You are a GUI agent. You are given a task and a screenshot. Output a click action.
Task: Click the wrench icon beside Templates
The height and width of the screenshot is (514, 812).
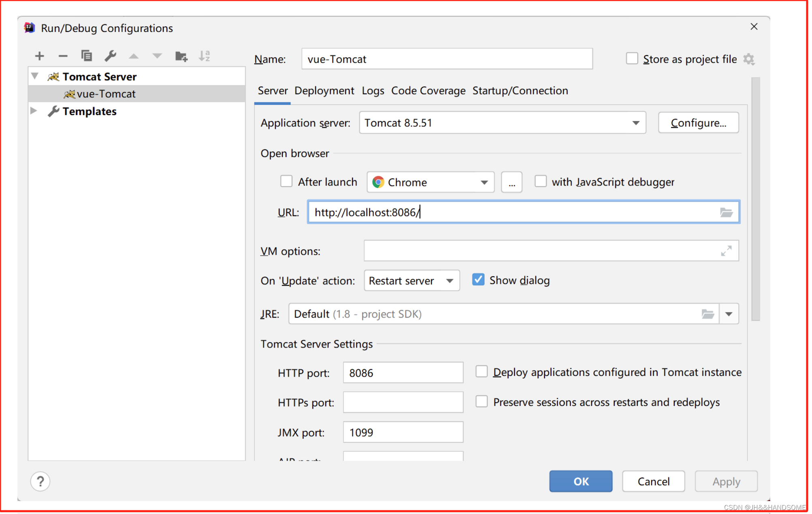click(x=53, y=111)
